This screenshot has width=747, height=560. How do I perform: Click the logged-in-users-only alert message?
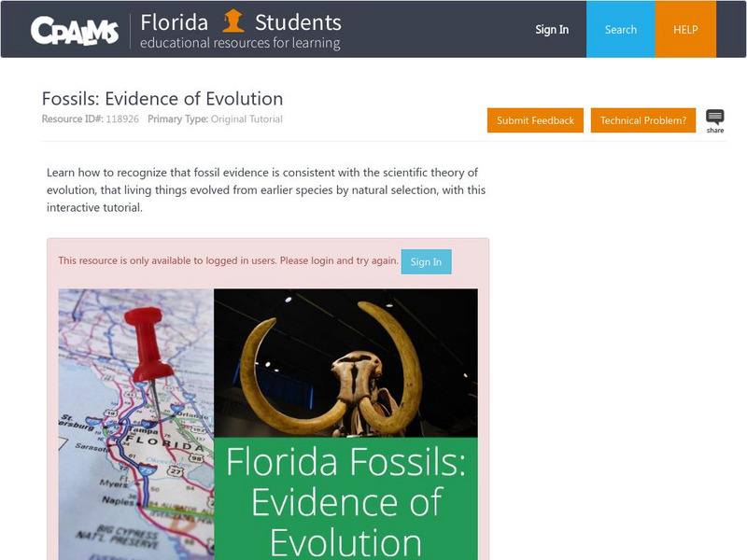(x=228, y=260)
